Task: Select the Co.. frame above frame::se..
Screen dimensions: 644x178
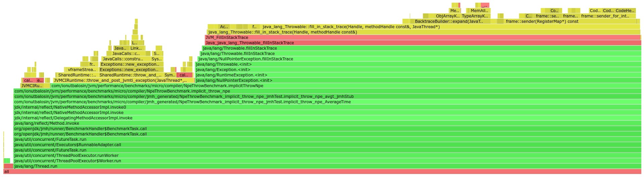Action: pyautogui.click(x=554, y=11)
